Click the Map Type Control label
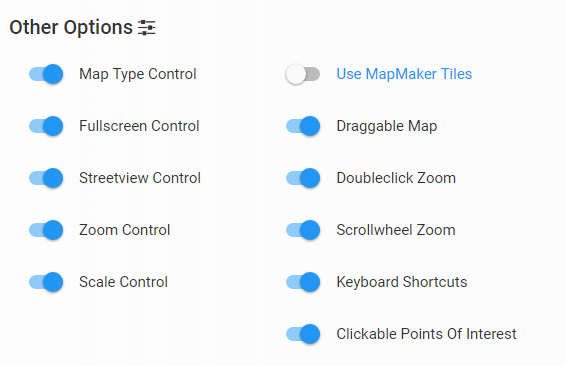 tap(138, 74)
